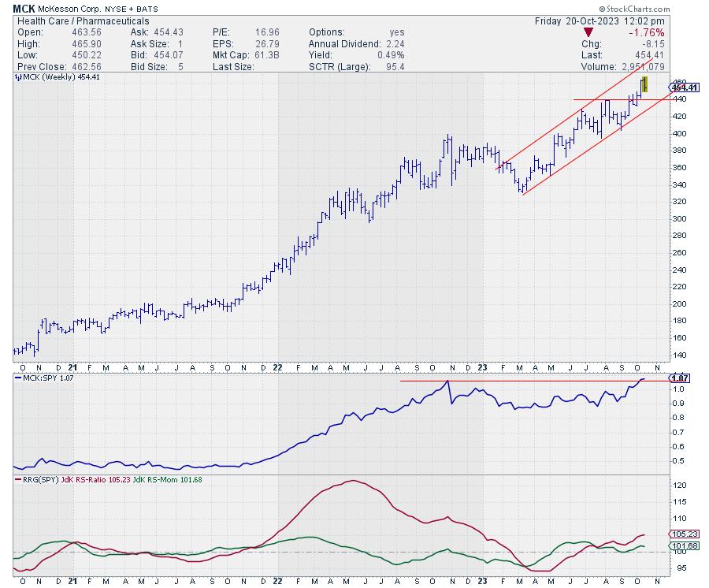This screenshot has width=709, height=588.
Task: Click the 22 year marker on main chart axis
Action: point(278,367)
